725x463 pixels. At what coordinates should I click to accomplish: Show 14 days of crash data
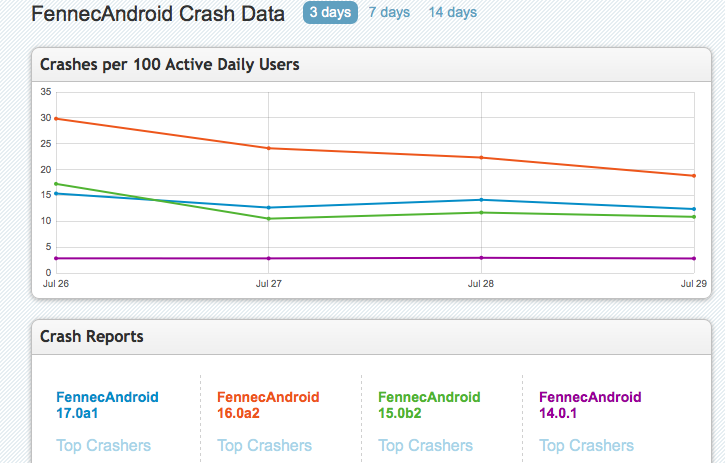(453, 13)
